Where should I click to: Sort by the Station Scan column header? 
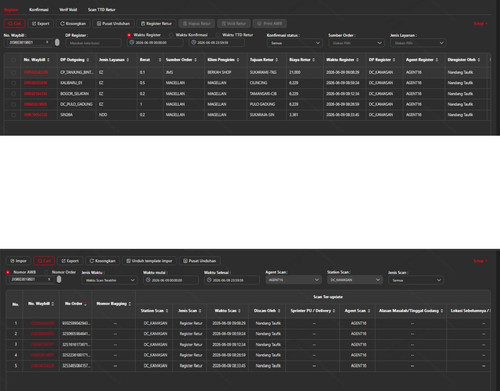[x=167, y=311]
